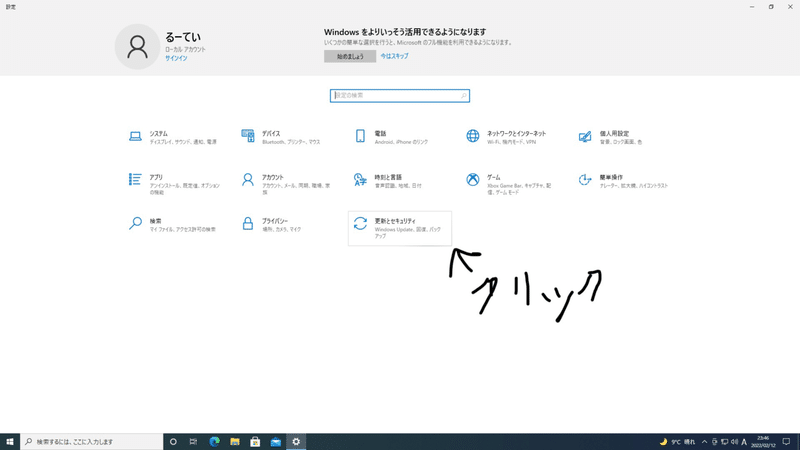This screenshot has width=800, height=450.
Task: Click the taskbar search box
Action: click(91, 442)
